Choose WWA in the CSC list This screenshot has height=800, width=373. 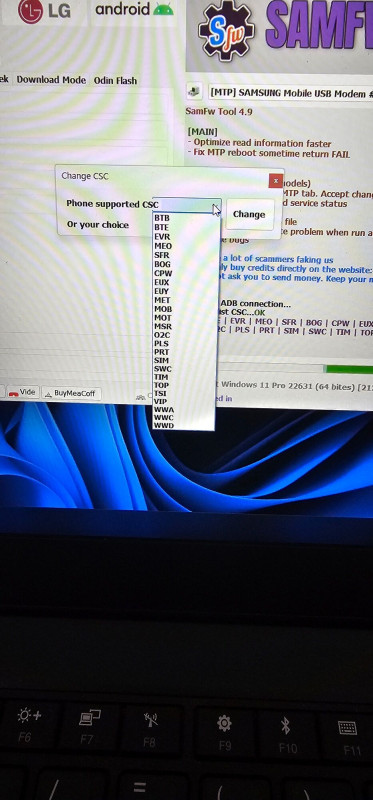164,409
